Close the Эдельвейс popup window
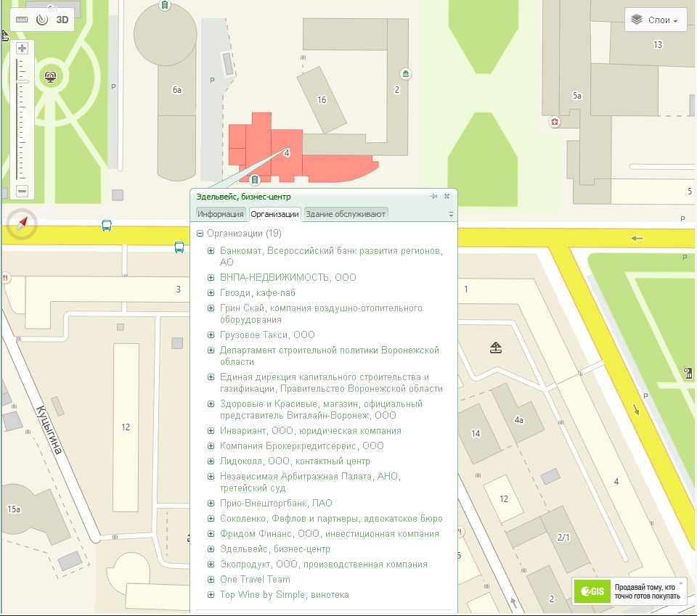 coord(447,197)
